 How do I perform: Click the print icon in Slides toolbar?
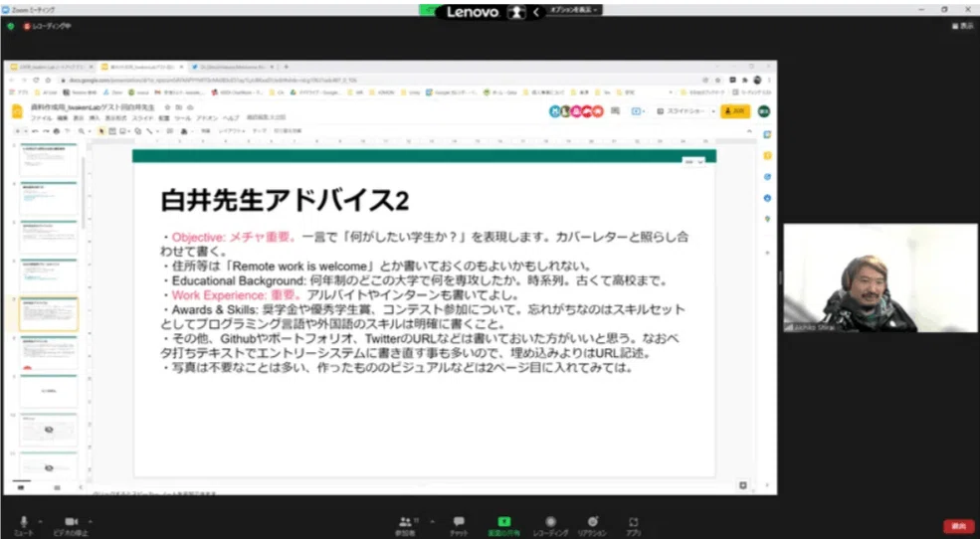point(57,131)
